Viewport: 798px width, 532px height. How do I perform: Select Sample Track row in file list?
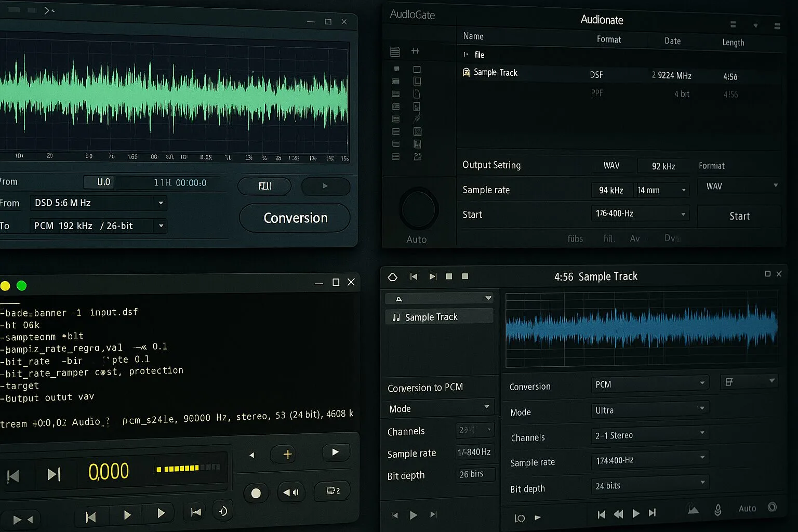tap(495, 73)
